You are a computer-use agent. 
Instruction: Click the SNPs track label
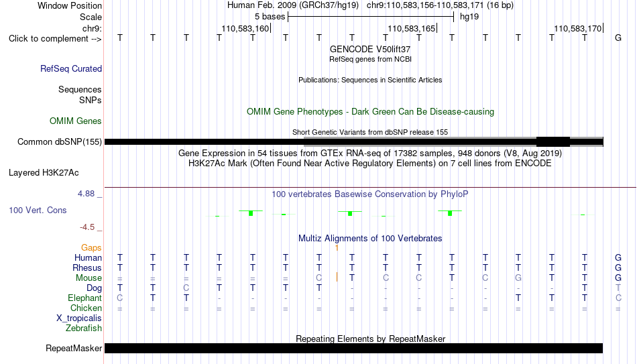[x=91, y=100]
